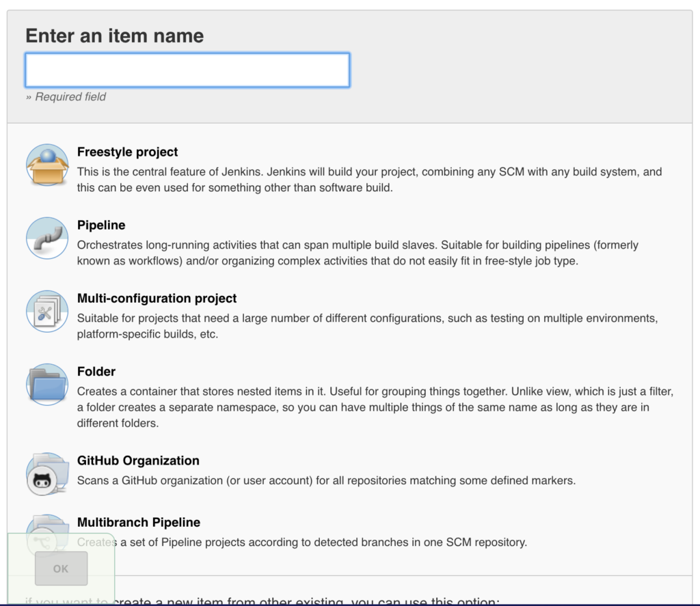Viewport: 700px width, 606px height.
Task: Click the Freestyle project description text
Action: click(370, 180)
